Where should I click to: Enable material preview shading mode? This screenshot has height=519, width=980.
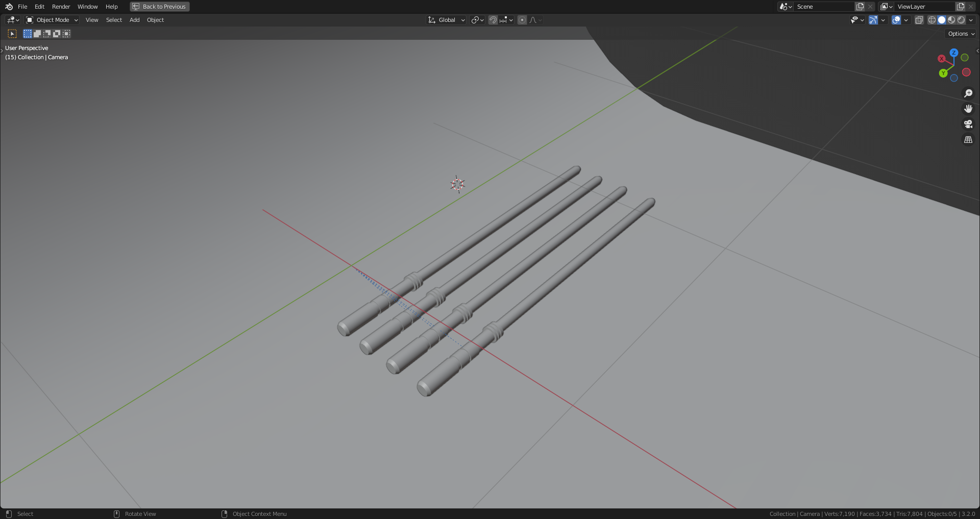[x=951, y=20]
